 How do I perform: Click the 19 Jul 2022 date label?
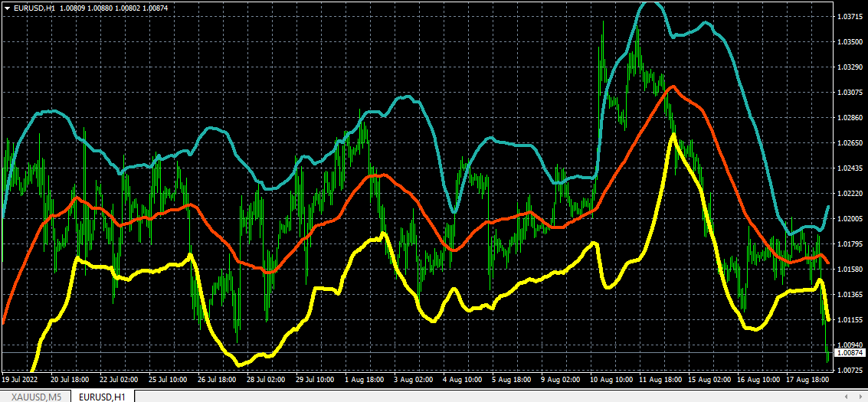(19, 380)
